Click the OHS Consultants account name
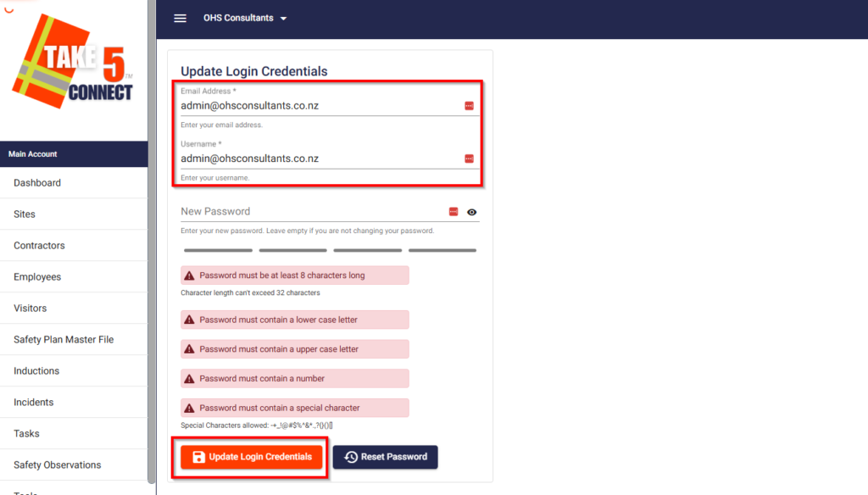The image size is (868, 495). (x=238, y=19)
